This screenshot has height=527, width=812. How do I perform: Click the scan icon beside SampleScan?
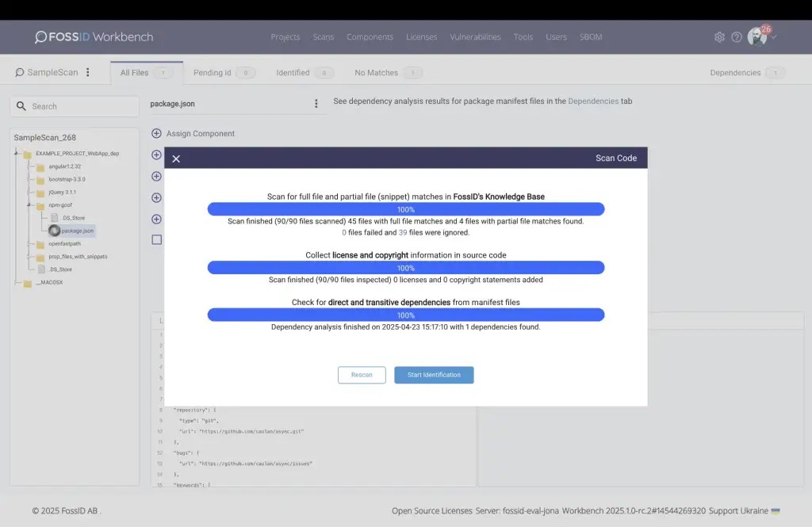[20, 72]
